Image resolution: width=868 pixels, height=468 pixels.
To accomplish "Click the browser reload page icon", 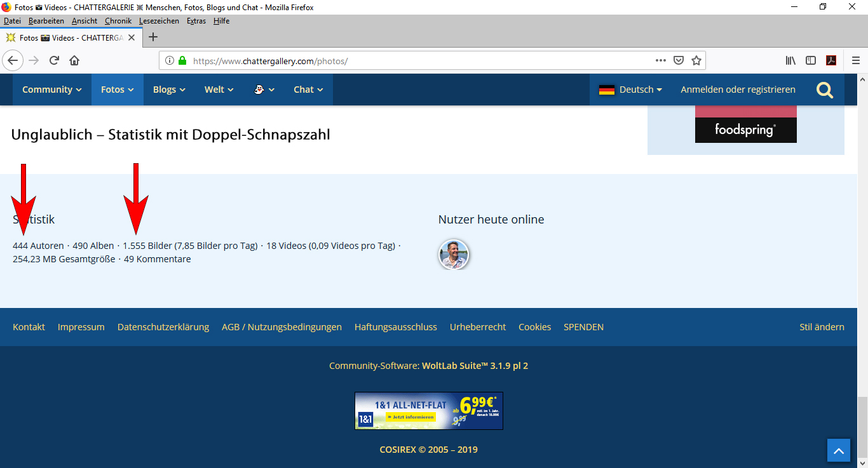I will pos(54,60).
